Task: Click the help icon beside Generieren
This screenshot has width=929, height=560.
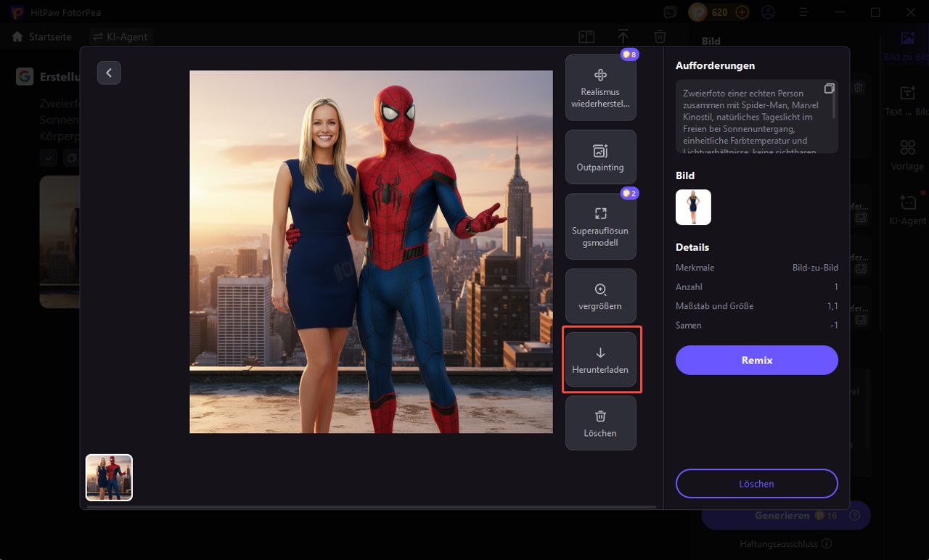Action: (x=854, y=516)
